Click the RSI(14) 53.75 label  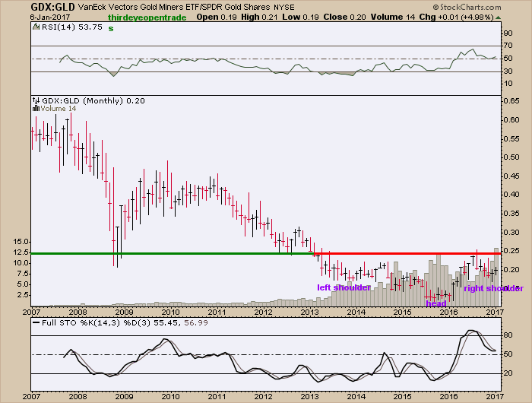pyautogui.click(x=72, y=27)
